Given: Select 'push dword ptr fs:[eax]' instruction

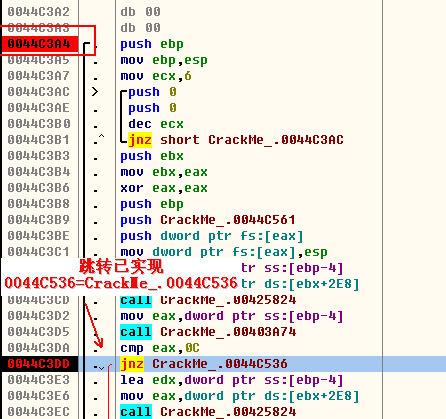Looking at the screenshot, I should 212,236.
